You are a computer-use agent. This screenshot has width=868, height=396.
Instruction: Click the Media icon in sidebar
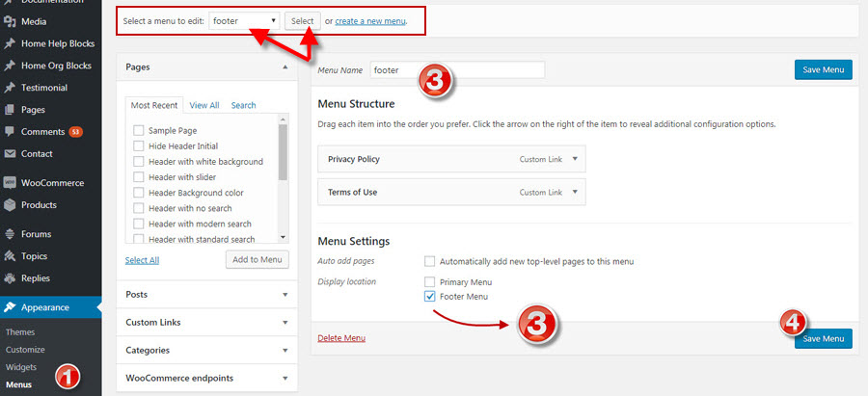pyautogui.click(x=10, y=20)
